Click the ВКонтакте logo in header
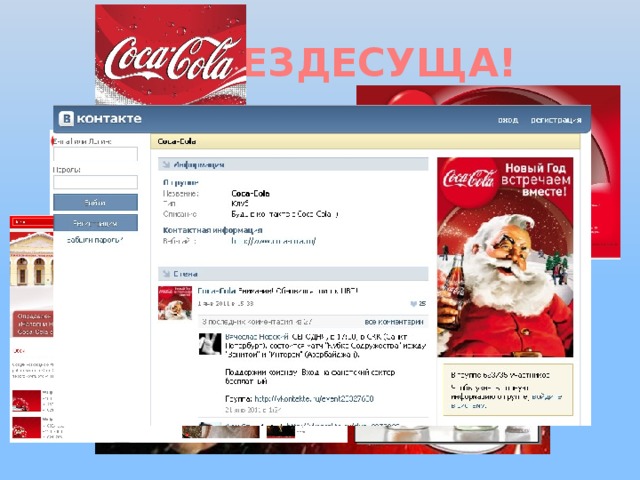 (x=100, y=119)
